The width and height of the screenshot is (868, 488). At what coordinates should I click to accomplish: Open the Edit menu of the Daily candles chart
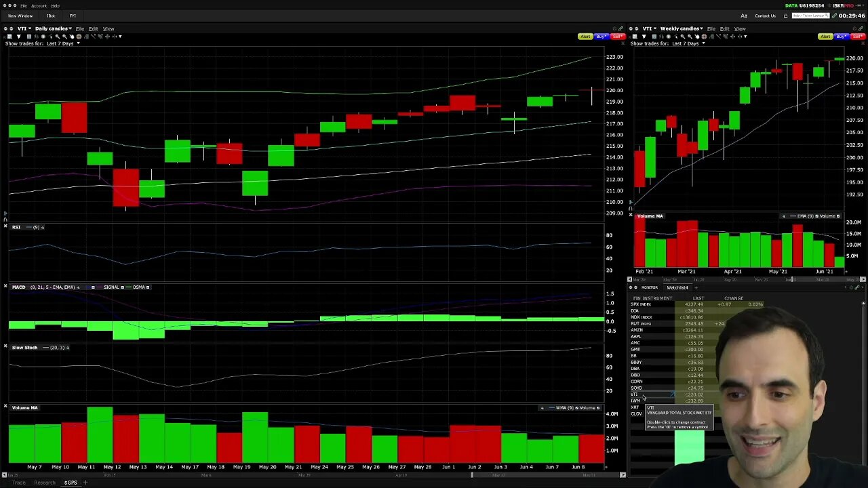click(93, 28)
